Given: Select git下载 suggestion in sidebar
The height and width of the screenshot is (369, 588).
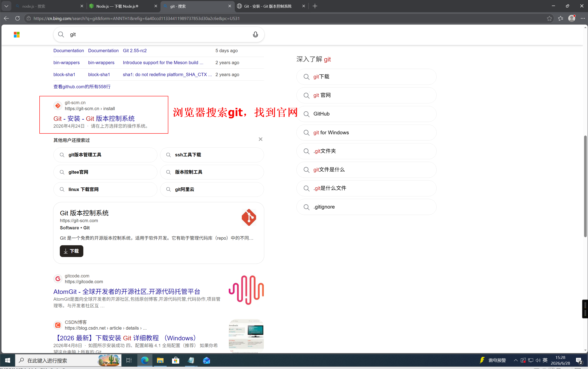Looking at the screenshot, I should [x=366, y=77].
